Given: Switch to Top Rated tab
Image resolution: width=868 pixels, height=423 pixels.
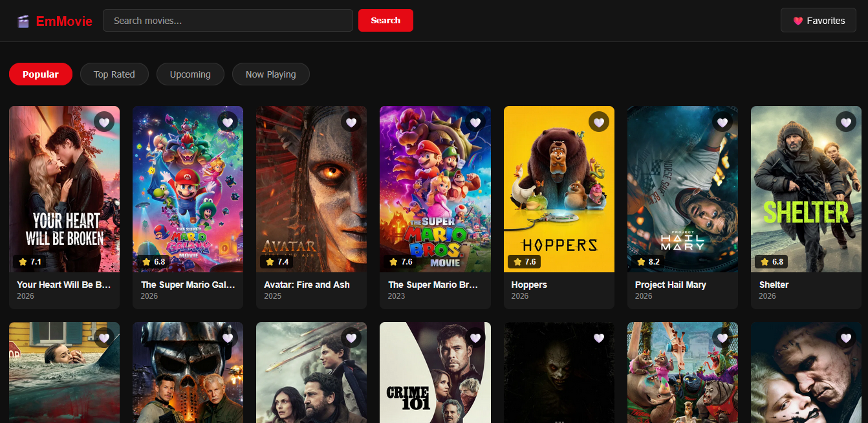Looking at the screenshot, I should pyautogui.click(x=114, y=74).
